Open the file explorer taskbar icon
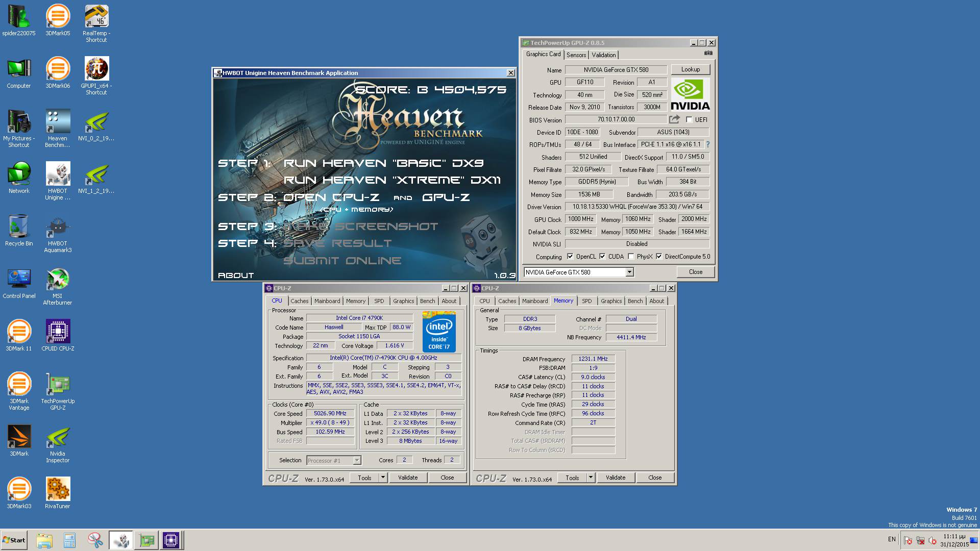Viewport: 980px width, 551px height. 44,540
